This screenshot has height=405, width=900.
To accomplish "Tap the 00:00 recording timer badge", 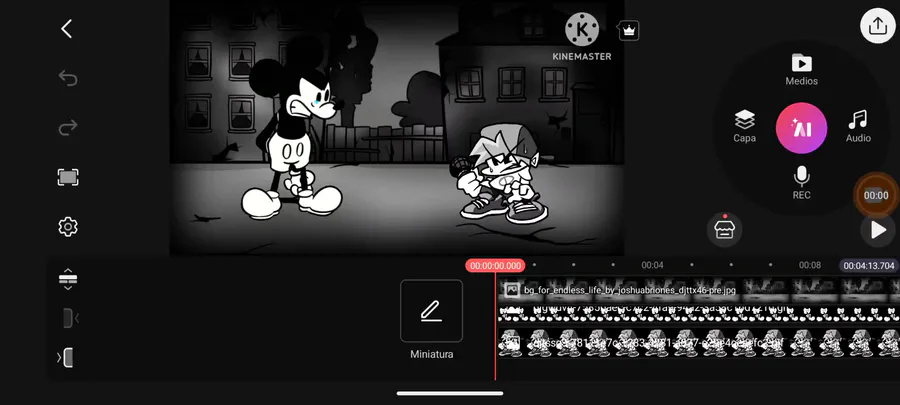I will 876,195.
